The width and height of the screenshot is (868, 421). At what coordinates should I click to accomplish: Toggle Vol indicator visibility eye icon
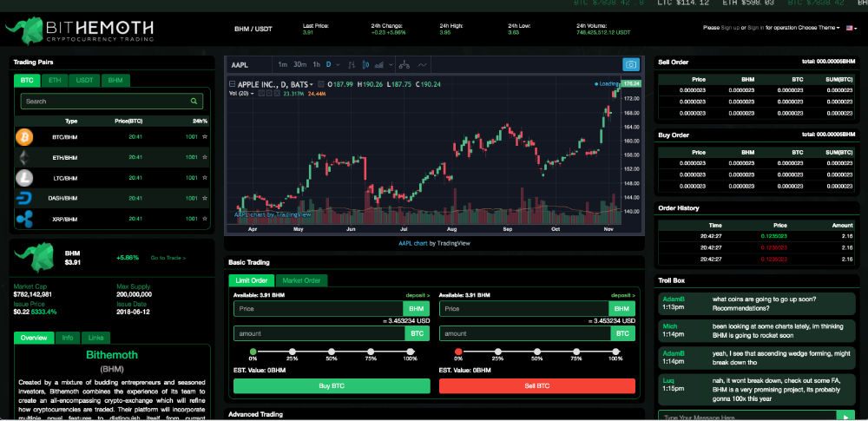[x=260, y=94]
